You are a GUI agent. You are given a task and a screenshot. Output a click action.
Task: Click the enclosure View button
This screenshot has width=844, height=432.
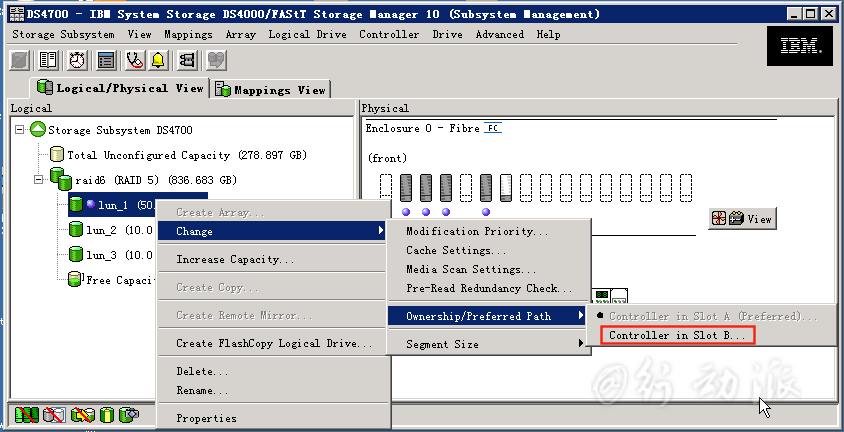(x=742, y=218)
